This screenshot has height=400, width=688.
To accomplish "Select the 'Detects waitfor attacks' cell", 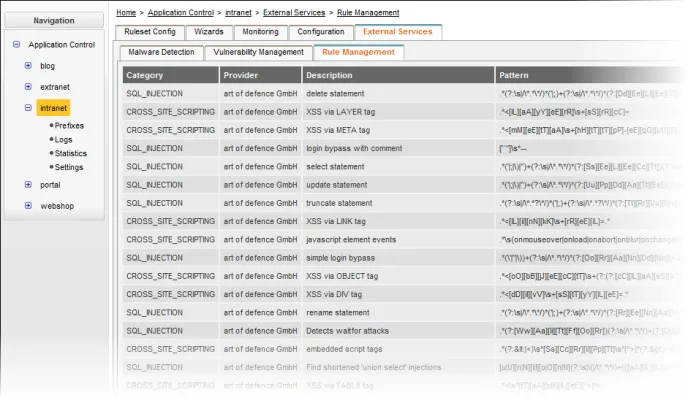I will point(398,331).
